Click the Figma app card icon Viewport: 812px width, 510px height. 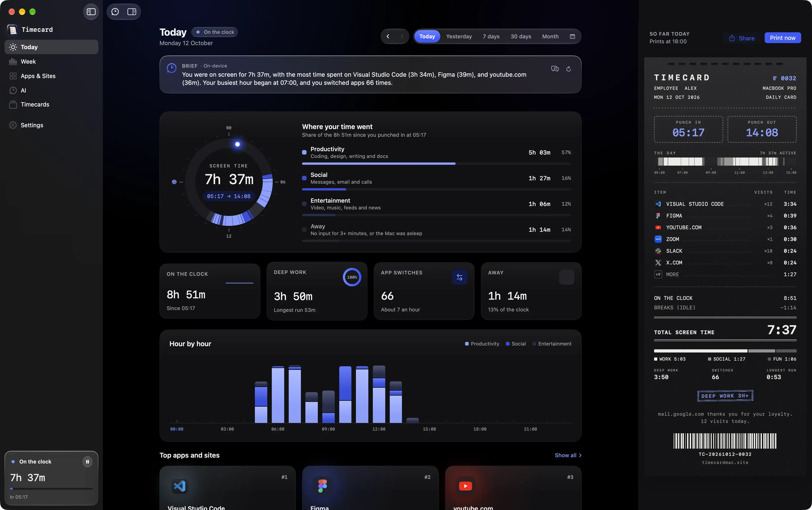[x=323, y=486]
